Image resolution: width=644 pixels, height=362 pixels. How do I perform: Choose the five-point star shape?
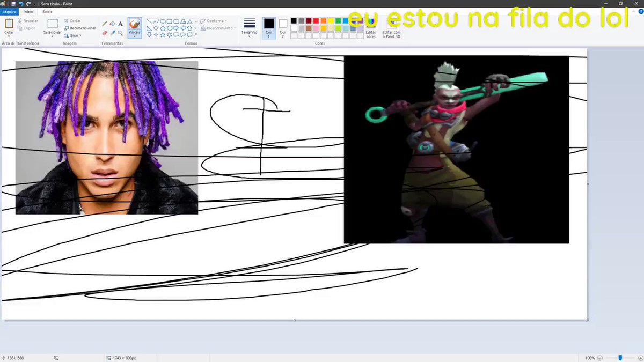coord(163,34)
